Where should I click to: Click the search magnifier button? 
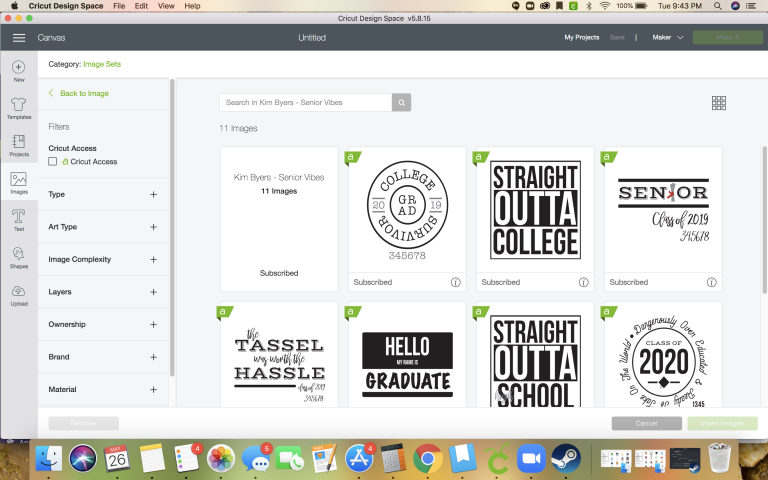(x=401, y=102)
